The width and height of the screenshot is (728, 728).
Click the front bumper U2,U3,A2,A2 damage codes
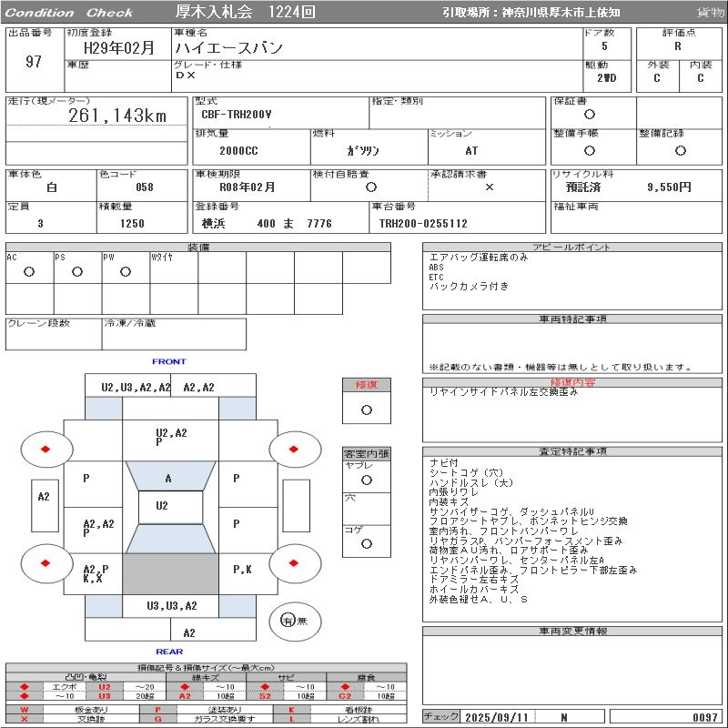tap(136, 388)
